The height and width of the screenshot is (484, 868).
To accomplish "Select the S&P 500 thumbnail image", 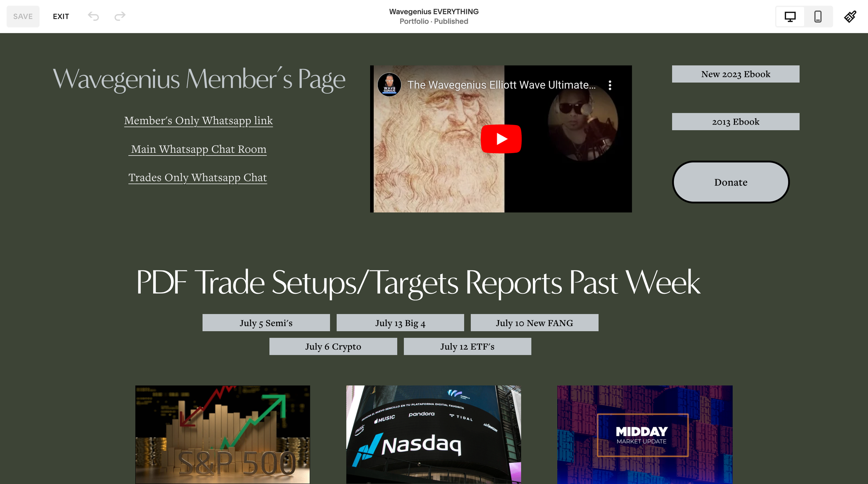I will (x=223, y=434).
